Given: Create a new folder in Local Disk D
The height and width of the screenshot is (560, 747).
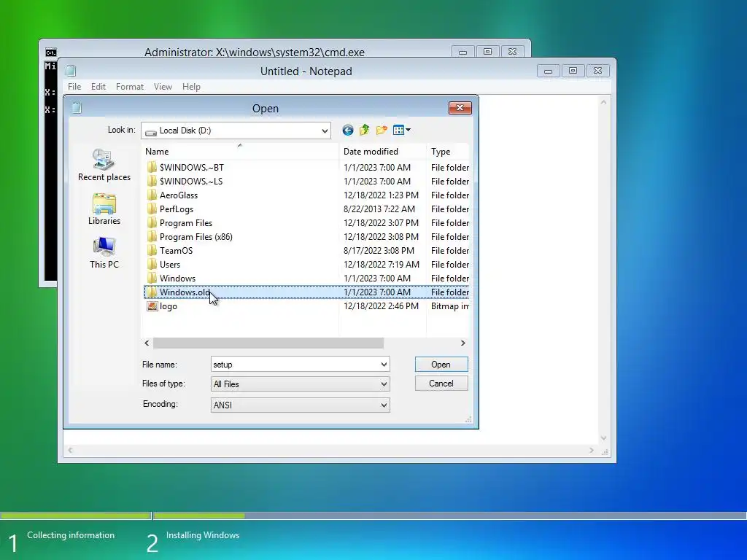Looking at the screenshot, I should (381, 130).
